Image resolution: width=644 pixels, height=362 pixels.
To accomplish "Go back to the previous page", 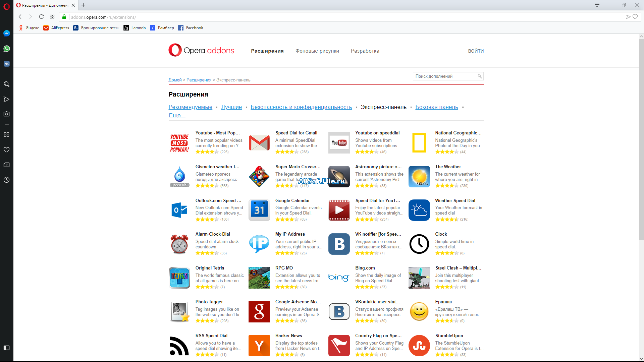I will pyautogui.click(x=20, y=17).
